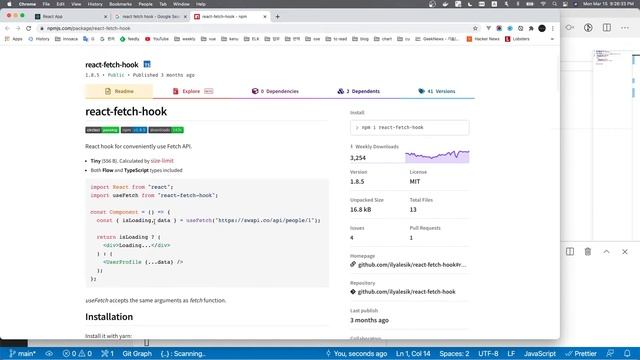Viewport: 640px width, 360px height.
Task: Open the Chrome extensions puzzle icon
Action: 531,28
